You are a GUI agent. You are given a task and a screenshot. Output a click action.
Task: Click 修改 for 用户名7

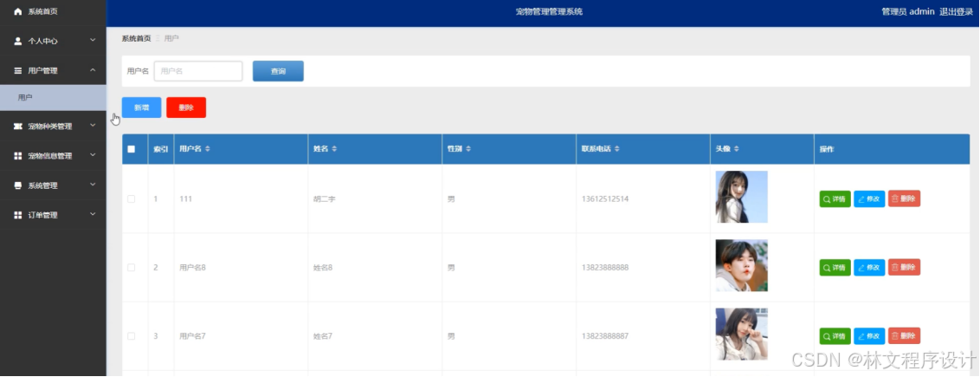pyautogui.click(x=869, y=335)
